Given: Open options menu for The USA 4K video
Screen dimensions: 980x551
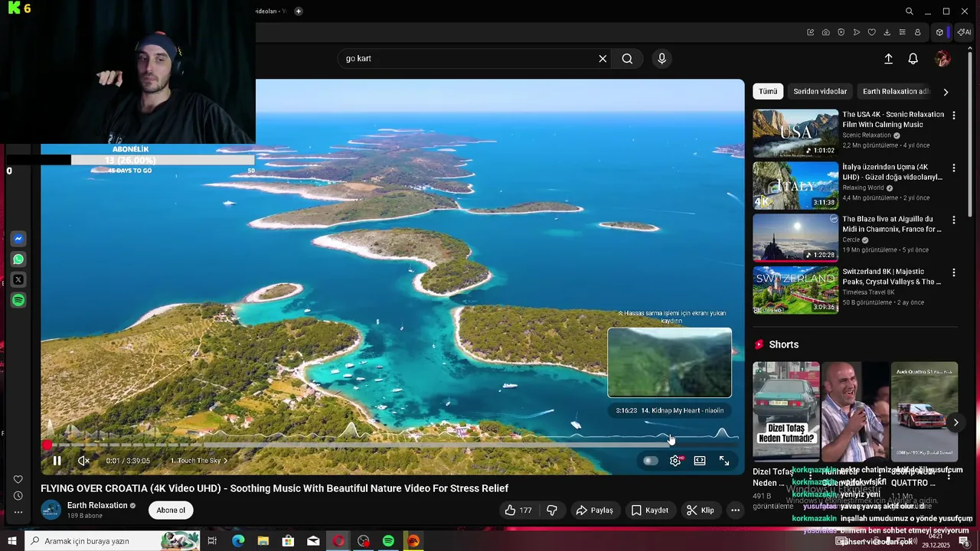Looking at the screenshot, I should 953,116.
